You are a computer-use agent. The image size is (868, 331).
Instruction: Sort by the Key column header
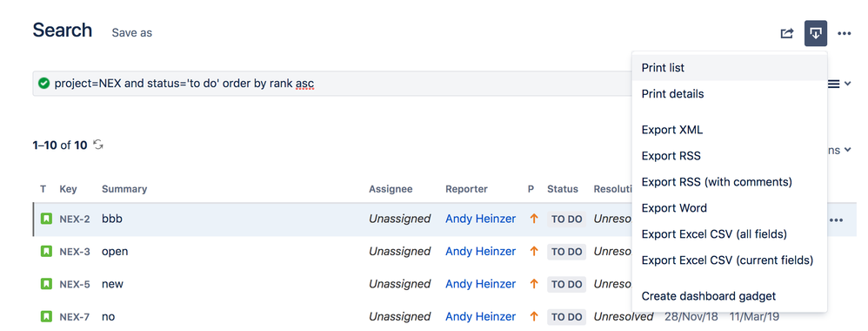pyautogui.click(x=67, y=189)
